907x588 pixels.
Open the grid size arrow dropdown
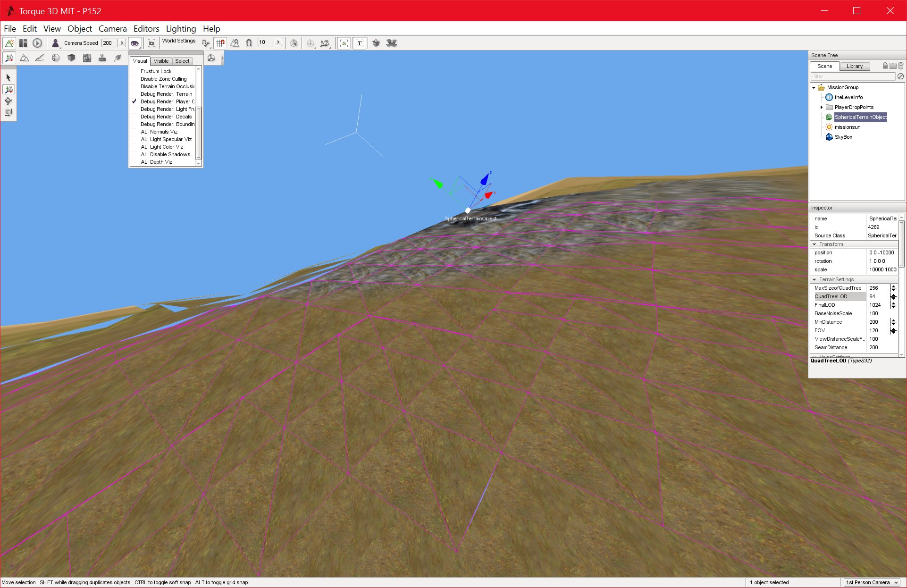(x=278, y=42)
